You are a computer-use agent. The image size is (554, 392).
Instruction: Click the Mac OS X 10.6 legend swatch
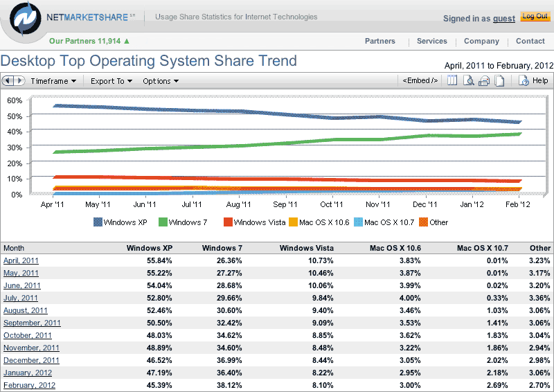coord(293,222)
